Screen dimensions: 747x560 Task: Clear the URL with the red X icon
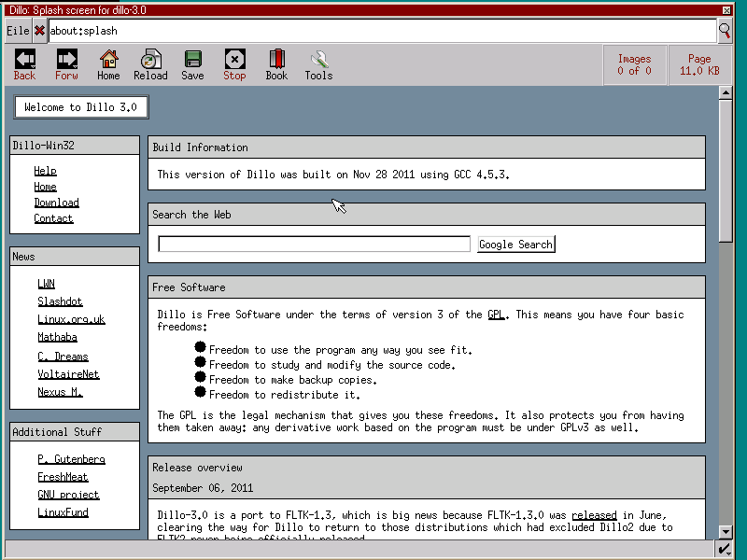(x=39, y=31)
